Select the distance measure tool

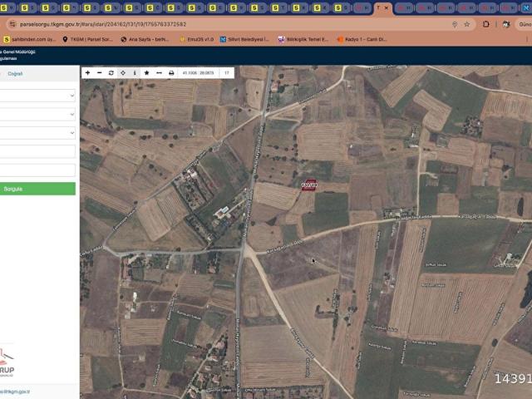(159, 73)
